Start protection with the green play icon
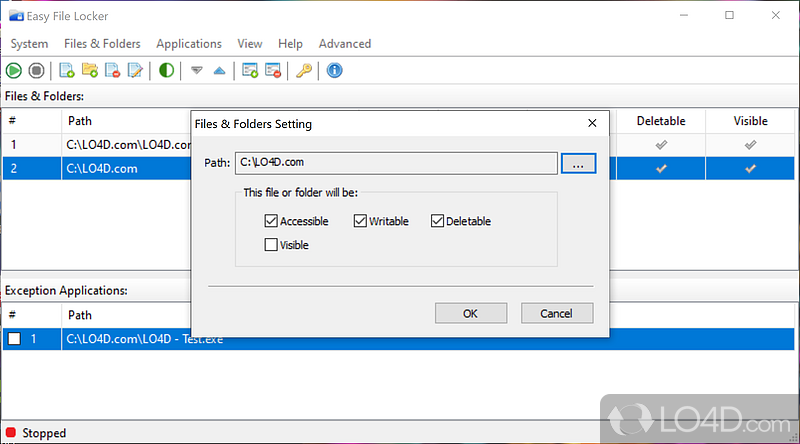800x444 pixels. pyautogui.click(x=14, y=70)
